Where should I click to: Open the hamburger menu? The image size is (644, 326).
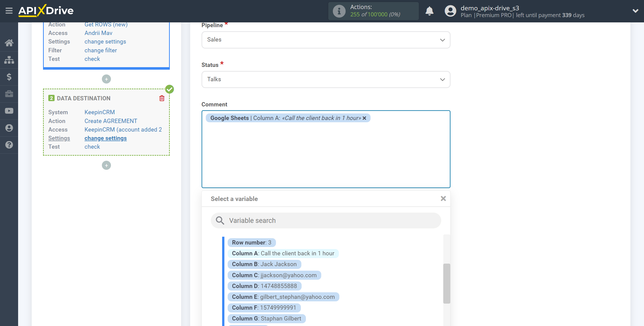point(9,11)
